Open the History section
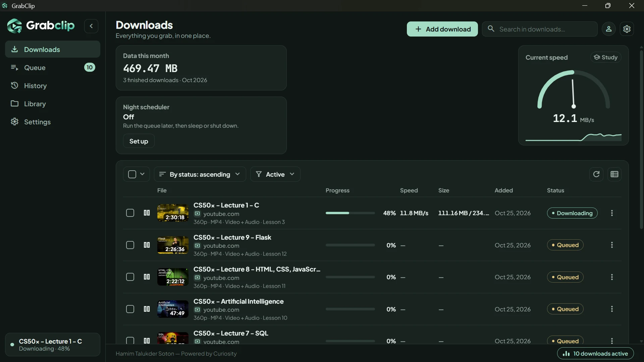The width and height of the screenshot is (644, 362). coord(53,85)
